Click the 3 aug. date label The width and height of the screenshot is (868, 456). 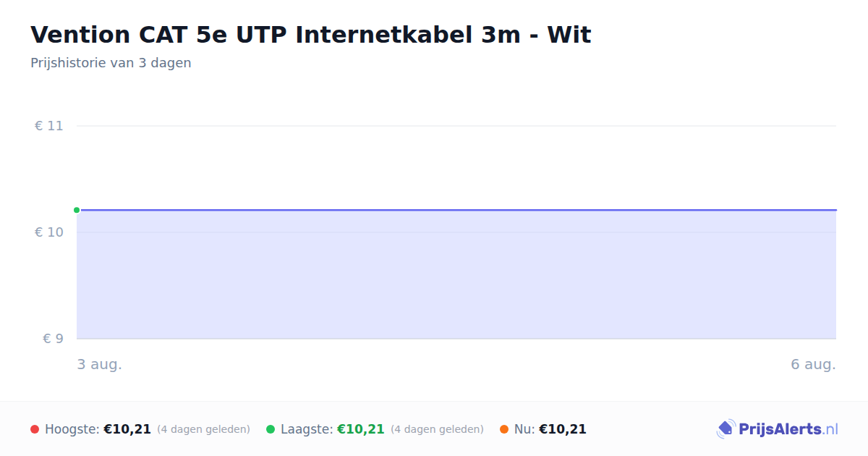tap(100, 365)
